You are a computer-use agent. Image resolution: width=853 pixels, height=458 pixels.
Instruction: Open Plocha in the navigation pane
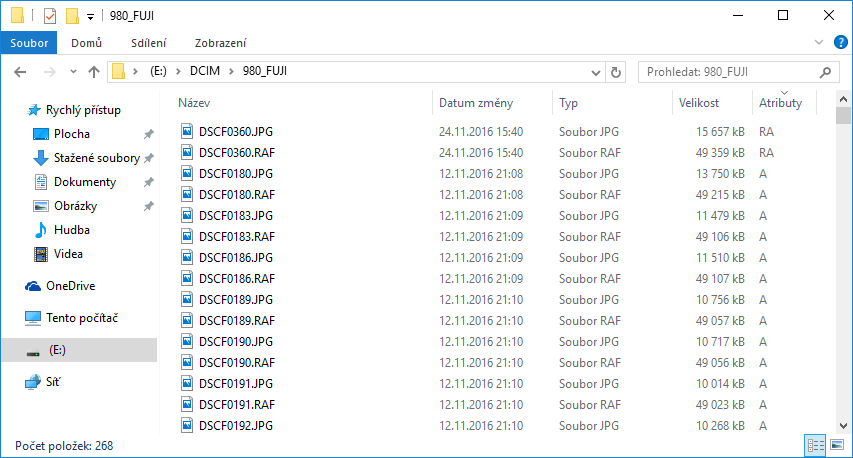[x=72, y=134]
